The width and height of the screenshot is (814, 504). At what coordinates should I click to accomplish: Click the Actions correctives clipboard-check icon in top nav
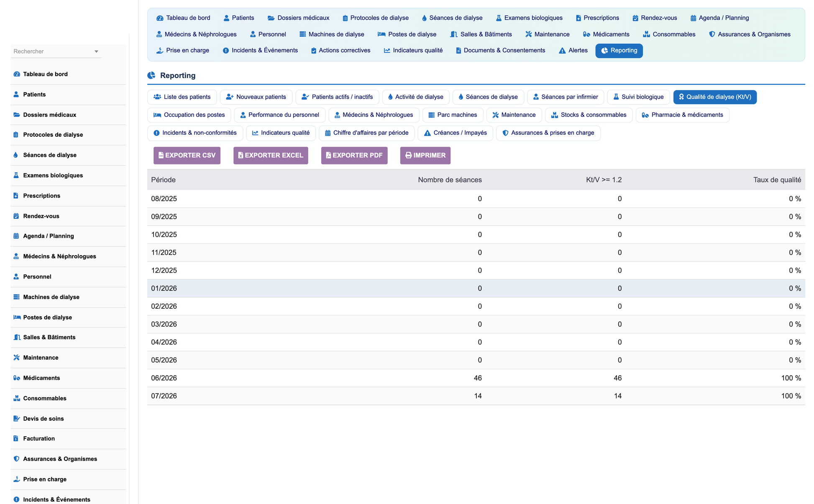(314, 51)
